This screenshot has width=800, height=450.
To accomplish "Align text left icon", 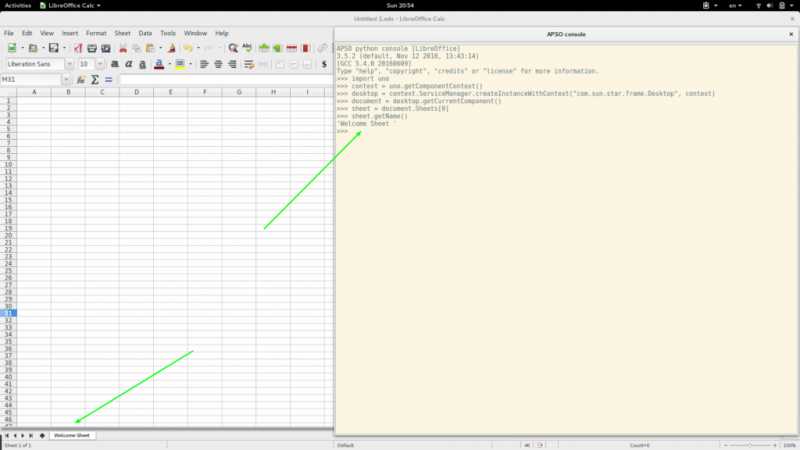I will coord(204,64).
